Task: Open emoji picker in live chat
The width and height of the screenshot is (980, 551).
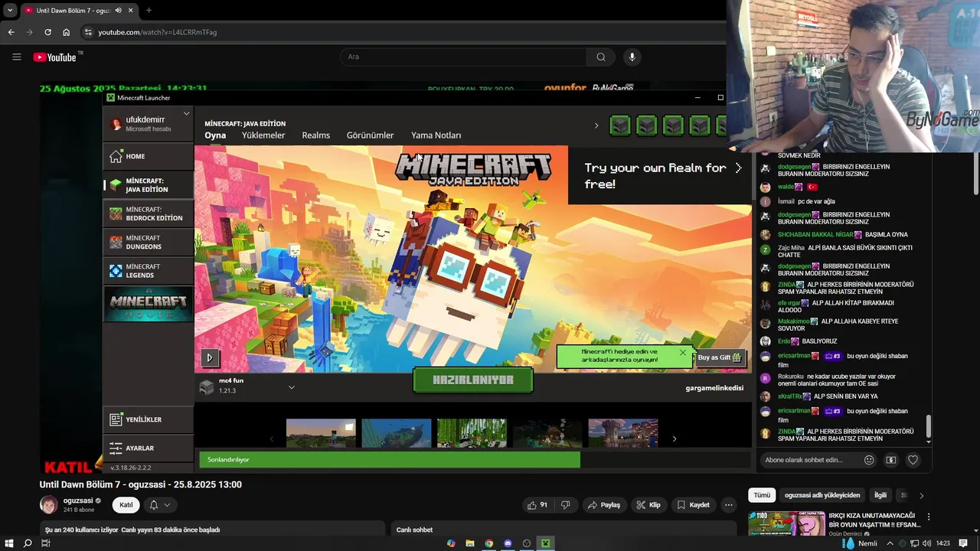Action: point(869,460)
